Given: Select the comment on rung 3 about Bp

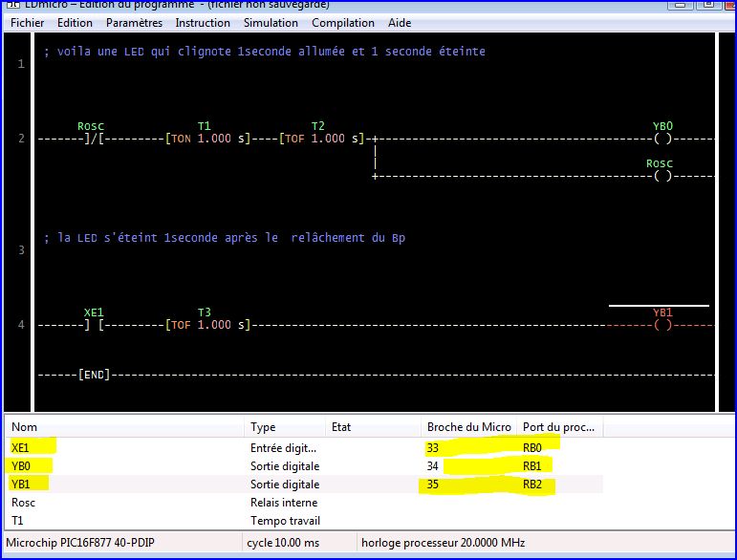Looking at the screenshot, I should tap(225, 238).
